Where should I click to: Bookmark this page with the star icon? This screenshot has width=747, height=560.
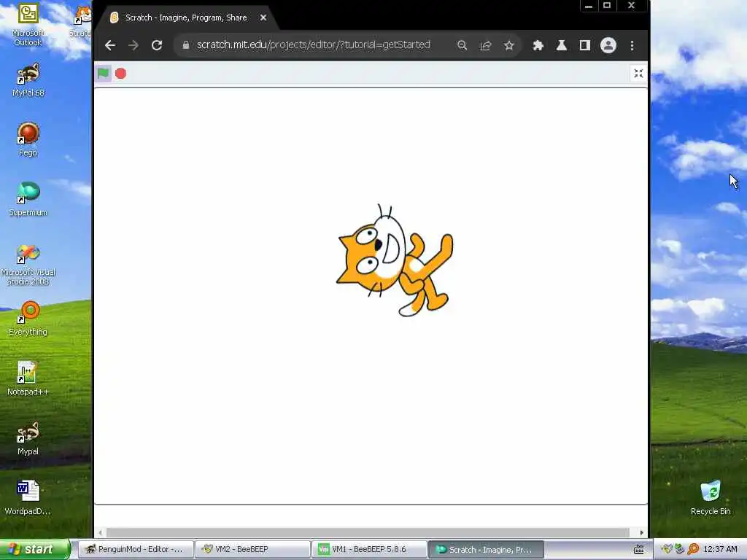coord(508,45)
